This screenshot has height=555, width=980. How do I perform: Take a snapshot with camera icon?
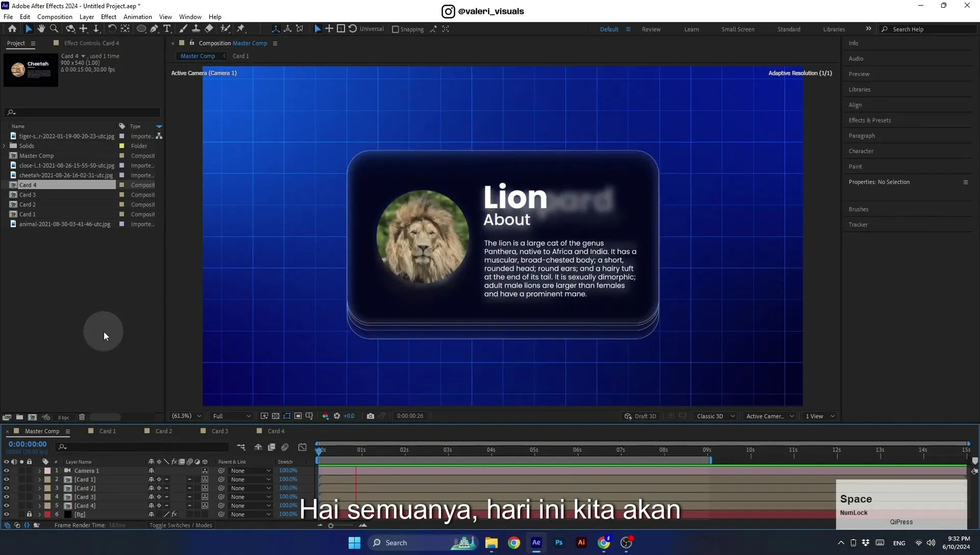pos(371,416)
